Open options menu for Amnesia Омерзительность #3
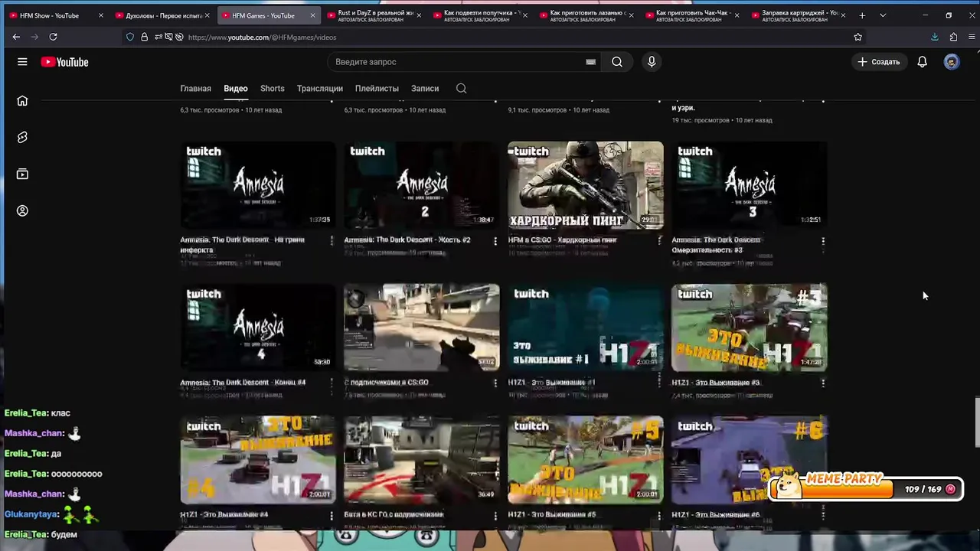Image resolution: width=980 pixels, height=551 pixels. point(823,241)
